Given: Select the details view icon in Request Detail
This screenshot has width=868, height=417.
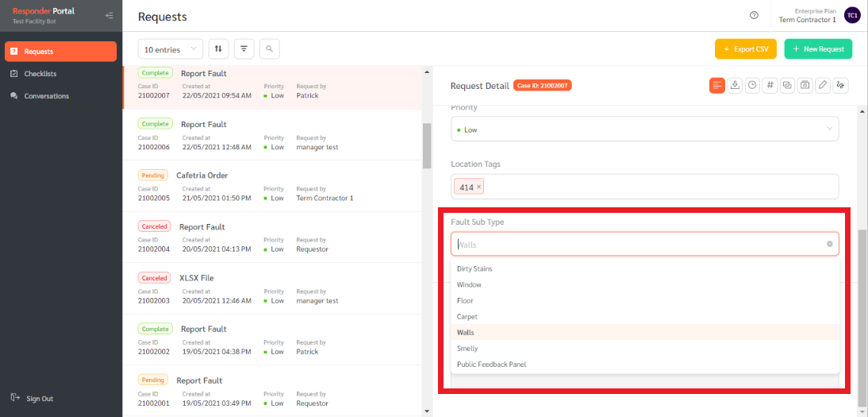Looking at the screenshot, I should pyautogui.click(x=717, y=85).
